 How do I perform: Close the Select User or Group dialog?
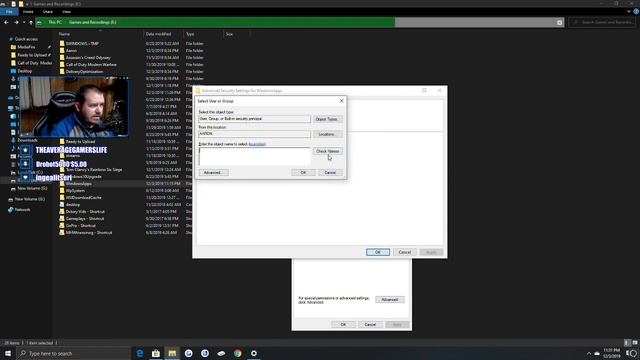pos(342,101)
